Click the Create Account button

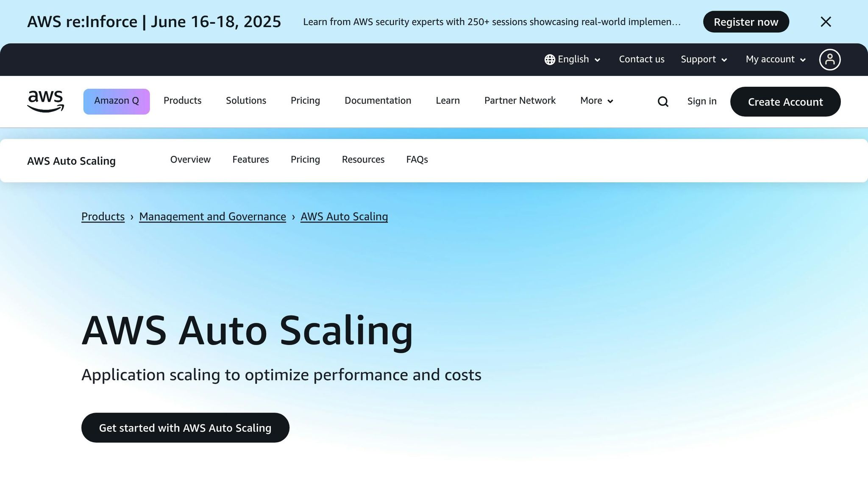coord(785,102)
